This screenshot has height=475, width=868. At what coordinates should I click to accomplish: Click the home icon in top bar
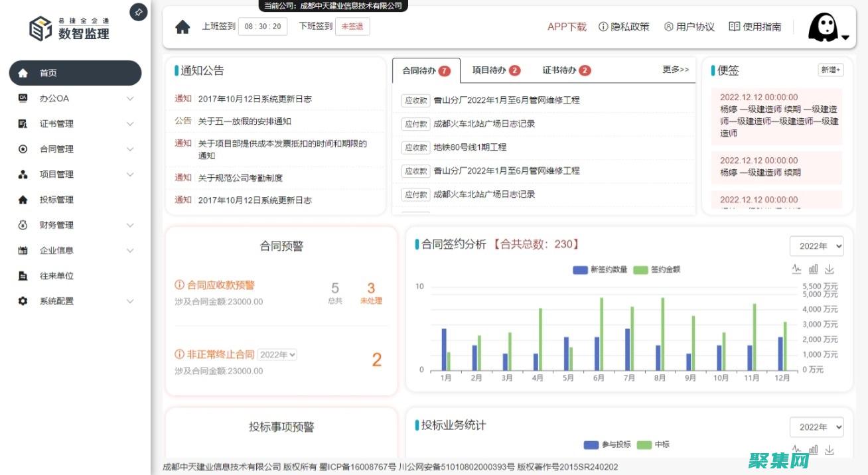point(182,27)
